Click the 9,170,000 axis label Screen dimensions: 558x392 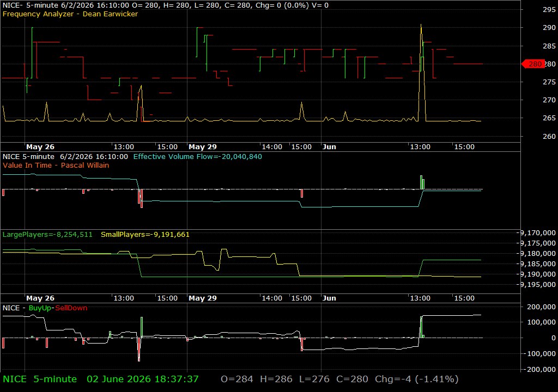[538, 232]
